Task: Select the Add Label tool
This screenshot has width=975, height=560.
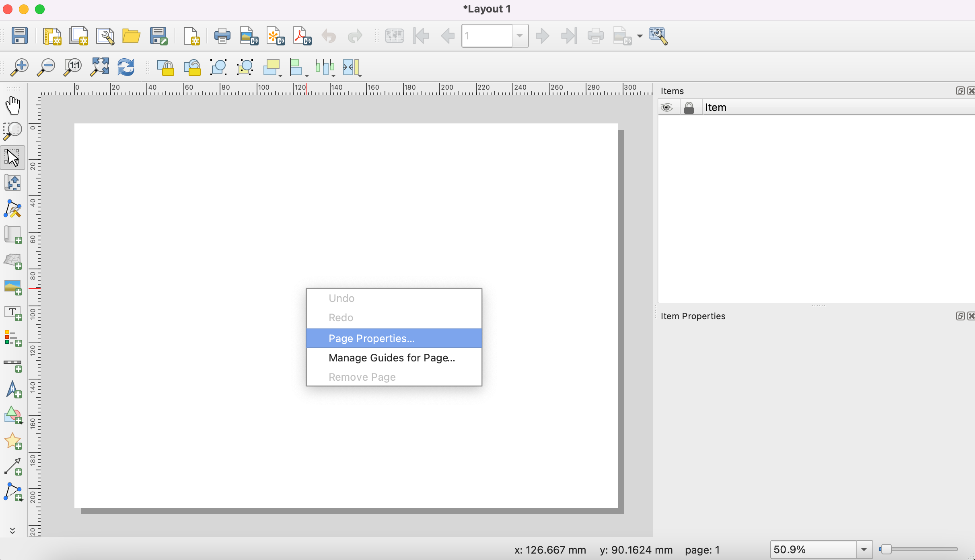Action: pos(13,313)
